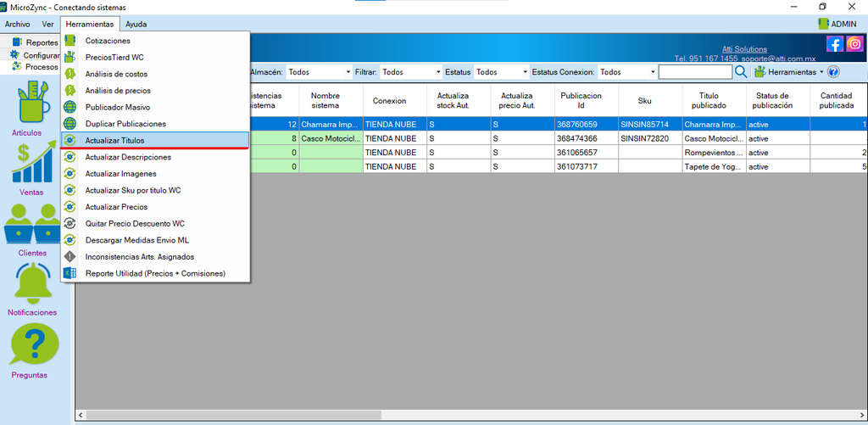This screenshot has width=868, height=425.
Task: Click the Análisis de costos piggy icon
Action: coord(70,74)
